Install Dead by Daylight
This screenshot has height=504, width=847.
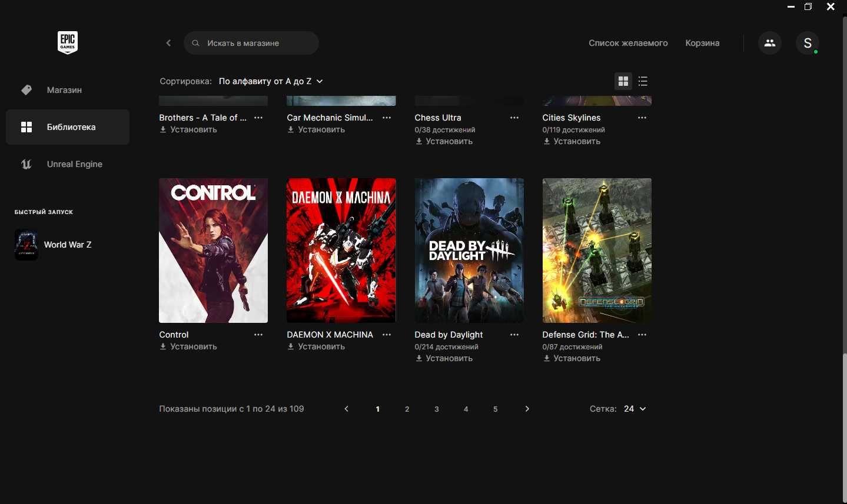click(x=444, y=358)
